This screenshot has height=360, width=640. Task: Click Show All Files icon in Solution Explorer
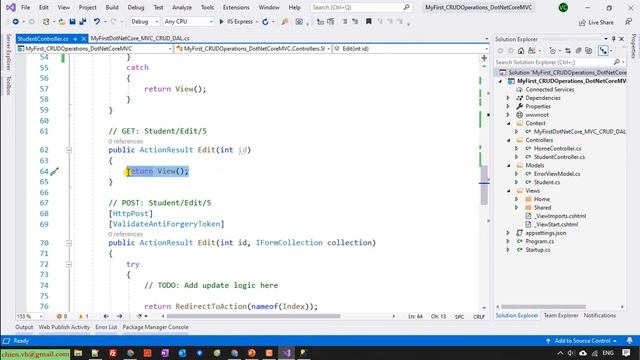(x=589, y=51)
